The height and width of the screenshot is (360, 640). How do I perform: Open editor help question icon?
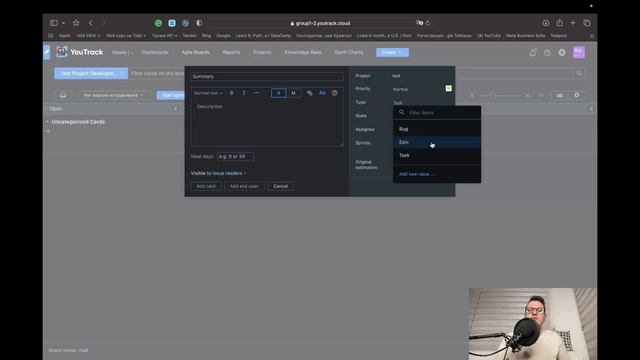coord(335,93)
